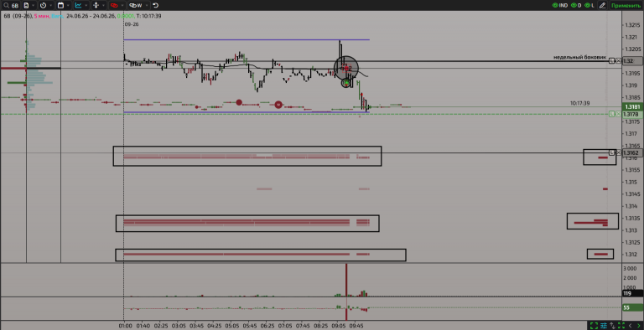Click the 09:05 time axis label
644x330 pixels.
[339, 326]
